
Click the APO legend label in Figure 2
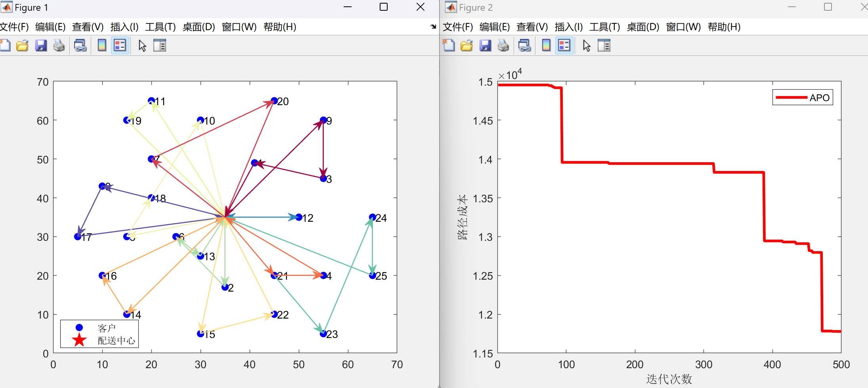[819, 98]
